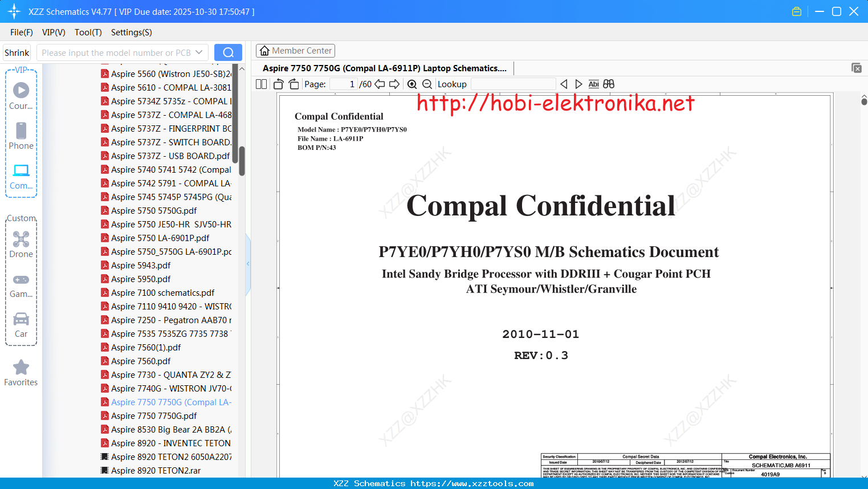
Task: Click the Shrink button
Action: point(17,52)
